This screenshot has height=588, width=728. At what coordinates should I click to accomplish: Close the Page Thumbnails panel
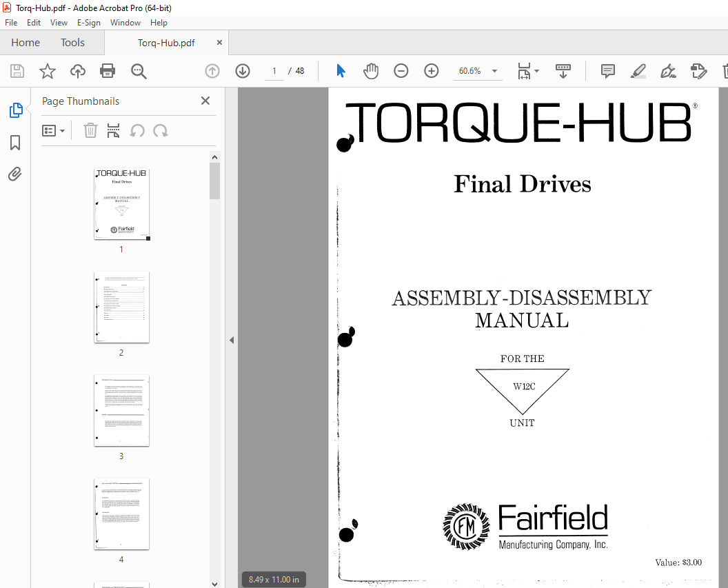point(205,101)
